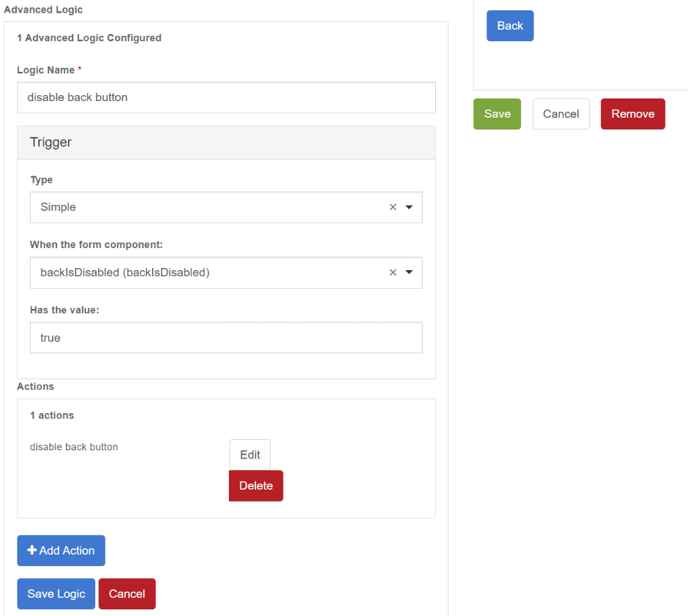
Task: Click the Save Logic button
Action: [56, 594]
